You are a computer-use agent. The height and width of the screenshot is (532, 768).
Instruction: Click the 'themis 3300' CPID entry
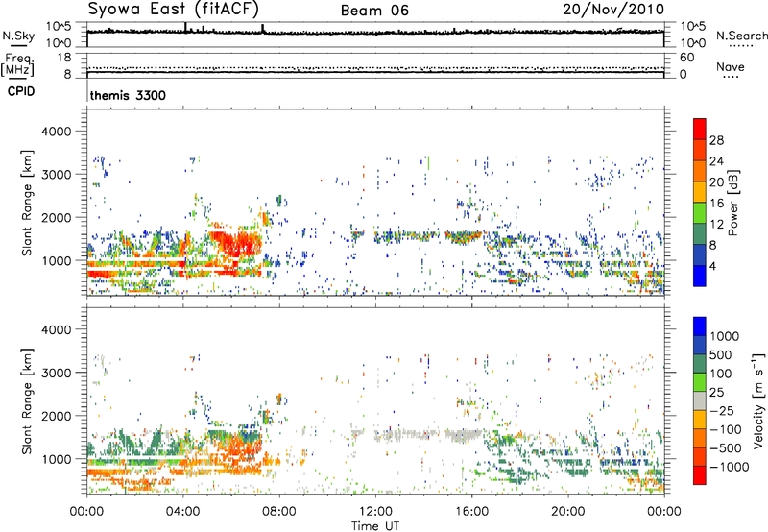(128, 95)
